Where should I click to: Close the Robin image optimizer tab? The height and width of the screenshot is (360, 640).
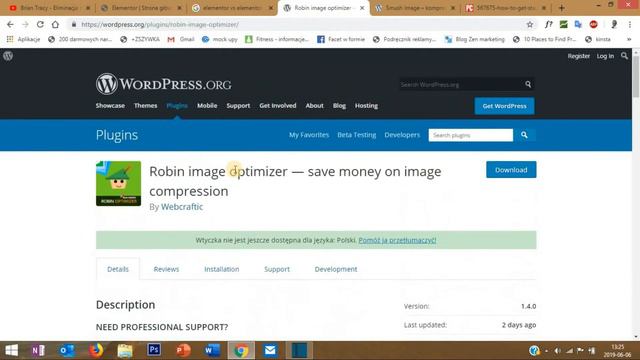pos(362,8)
